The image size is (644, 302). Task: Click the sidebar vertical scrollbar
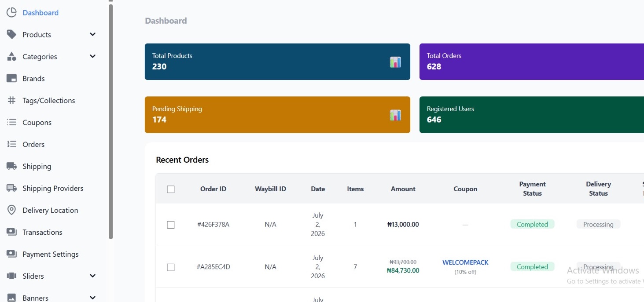(x=110, y=121)
